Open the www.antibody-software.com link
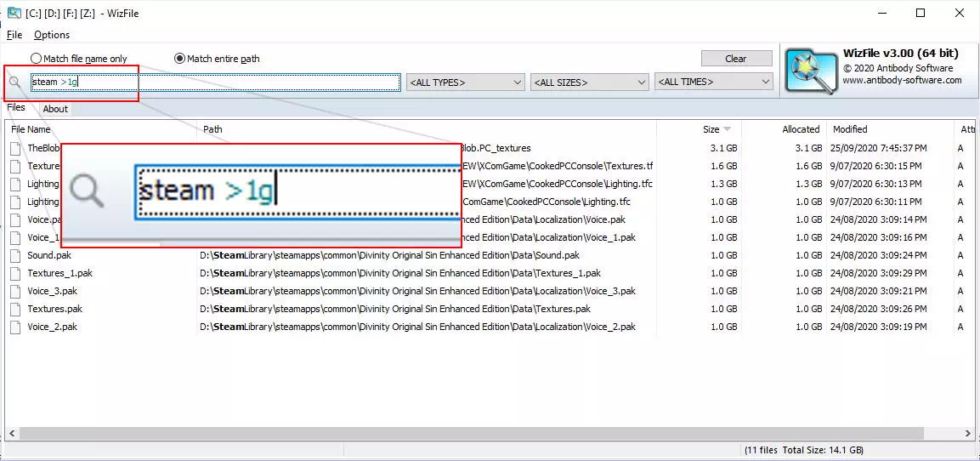980x461 pixels. (902, 80)
